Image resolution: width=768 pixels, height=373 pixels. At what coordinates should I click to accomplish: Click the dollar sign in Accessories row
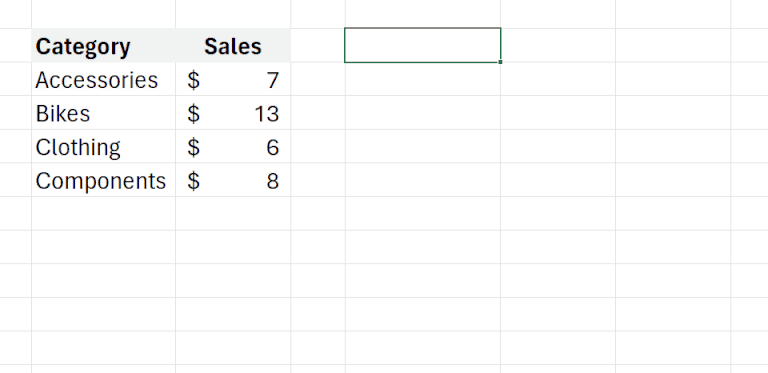[x=193, y=80]
